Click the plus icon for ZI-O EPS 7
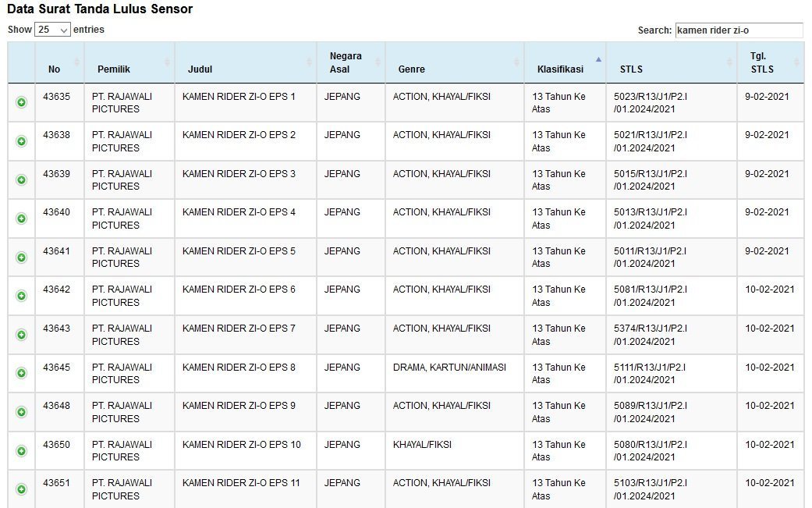The image size is (812, 508). tap(21, 335)
